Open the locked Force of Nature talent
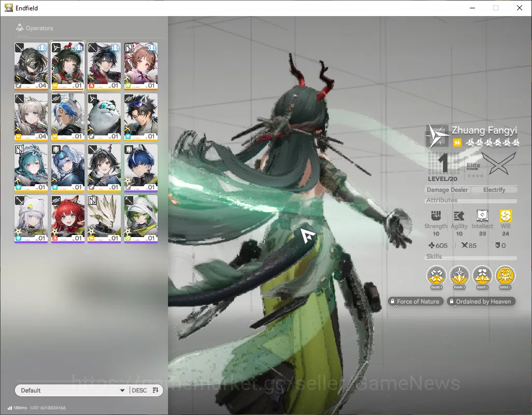The height and width of the screenshot is (415, 532). point(416,301)
